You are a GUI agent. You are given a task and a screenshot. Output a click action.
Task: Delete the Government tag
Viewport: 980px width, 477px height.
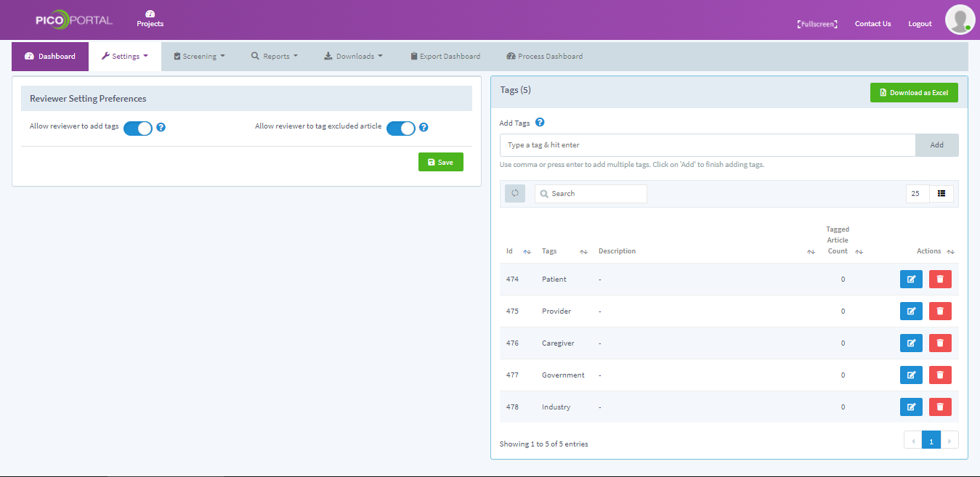point(940,375)
